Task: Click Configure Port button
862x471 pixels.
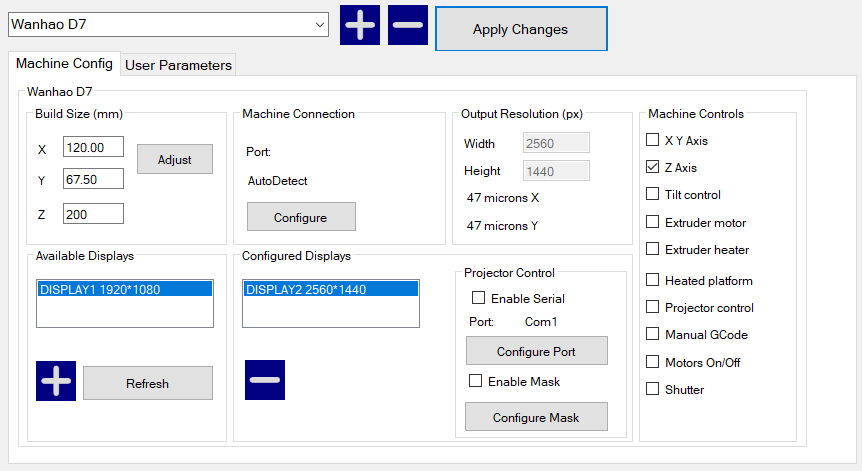Action: [537, 351]
